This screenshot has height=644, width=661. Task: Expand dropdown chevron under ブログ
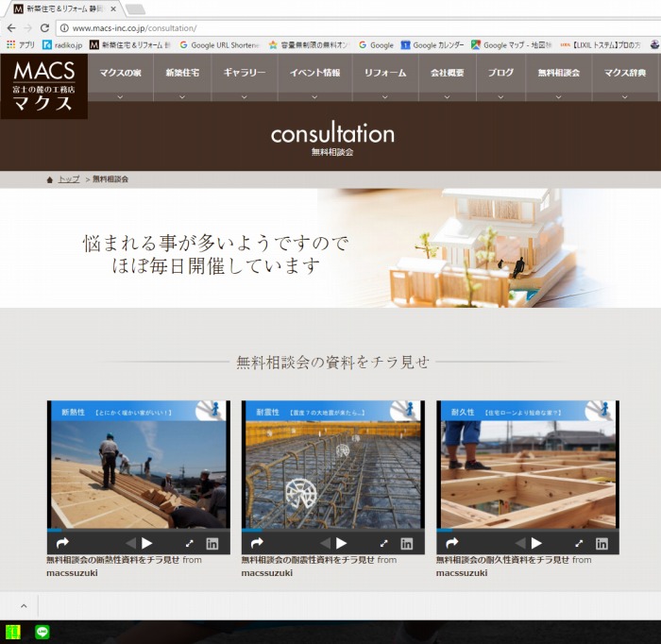(500, 97)
